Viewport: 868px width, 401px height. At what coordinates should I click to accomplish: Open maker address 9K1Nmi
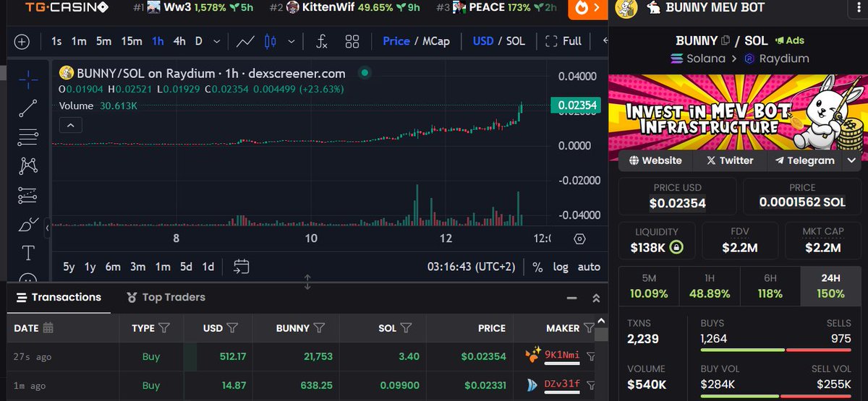tap(562, 355)
